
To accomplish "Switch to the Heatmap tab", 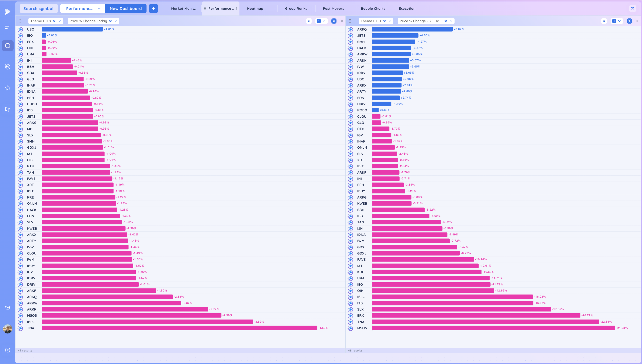I will pyautogui.click(x=255, y=8).
